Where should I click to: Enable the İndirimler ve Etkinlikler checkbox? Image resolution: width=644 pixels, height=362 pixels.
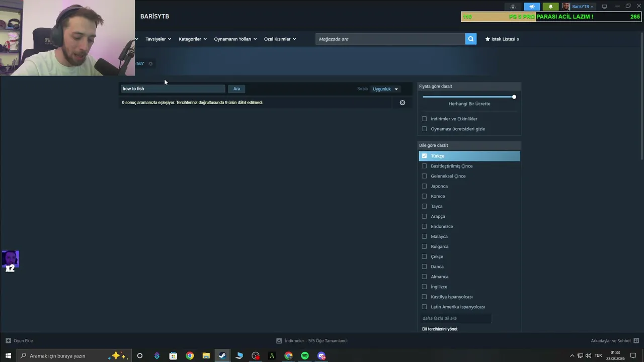click(x=424, y=119)
